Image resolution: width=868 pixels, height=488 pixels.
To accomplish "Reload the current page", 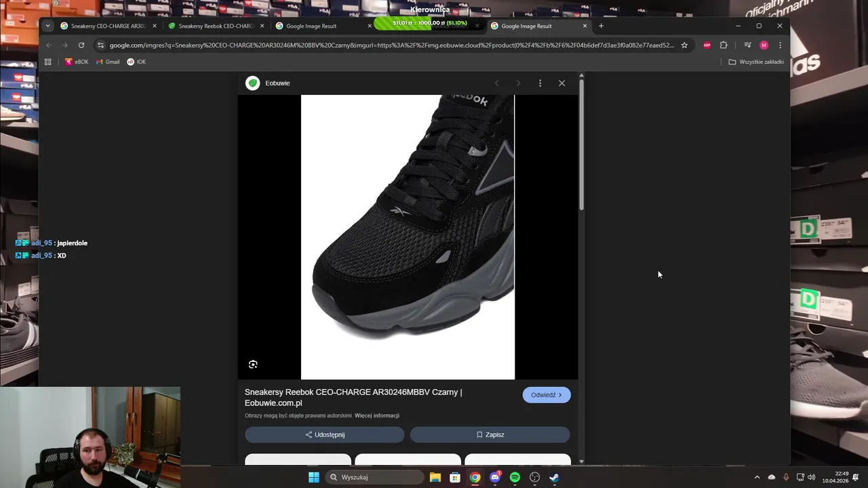I will coord(81,45).
